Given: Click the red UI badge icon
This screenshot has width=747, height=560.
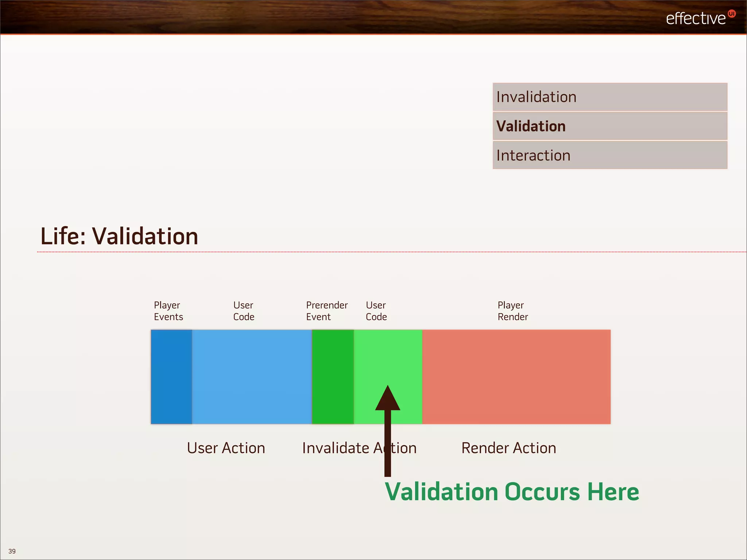Looking at the screenshot, I should (732, 14).
